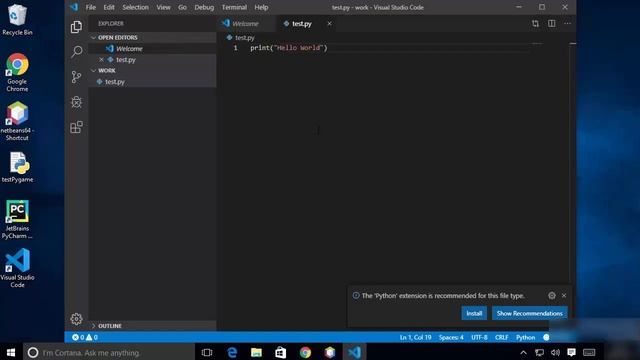Image resolution: width=640 pixels, height=360 pixels.
Task: Click the Cortana search box
Action: click(109, 352)
